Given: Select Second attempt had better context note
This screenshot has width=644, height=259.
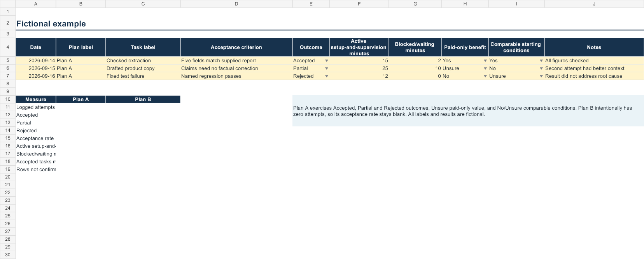Looking at the screenshot, I should (x=594, y=68).
